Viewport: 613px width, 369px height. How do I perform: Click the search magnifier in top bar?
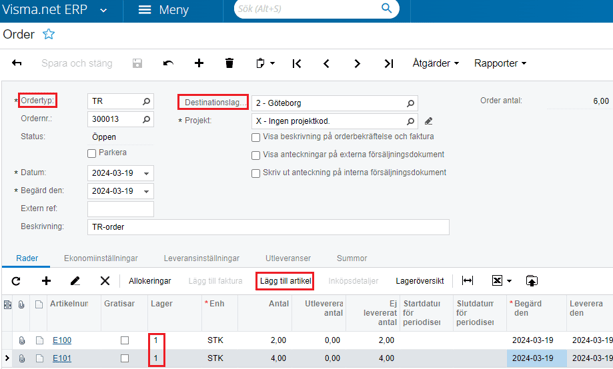point(386,8)
